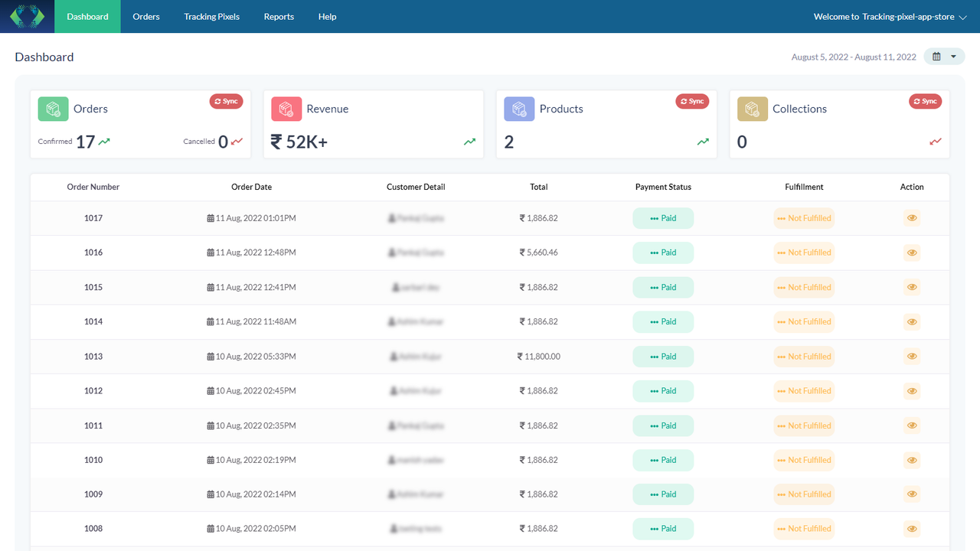Click the Revenue card icon
Screen dimensions: 980x551
point(286,109)
